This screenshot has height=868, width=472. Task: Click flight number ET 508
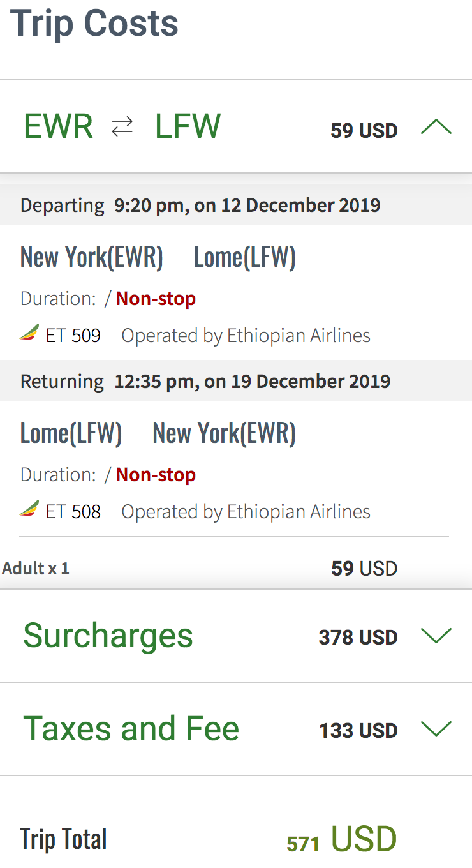pyautogui.click(x=73, y=511)
